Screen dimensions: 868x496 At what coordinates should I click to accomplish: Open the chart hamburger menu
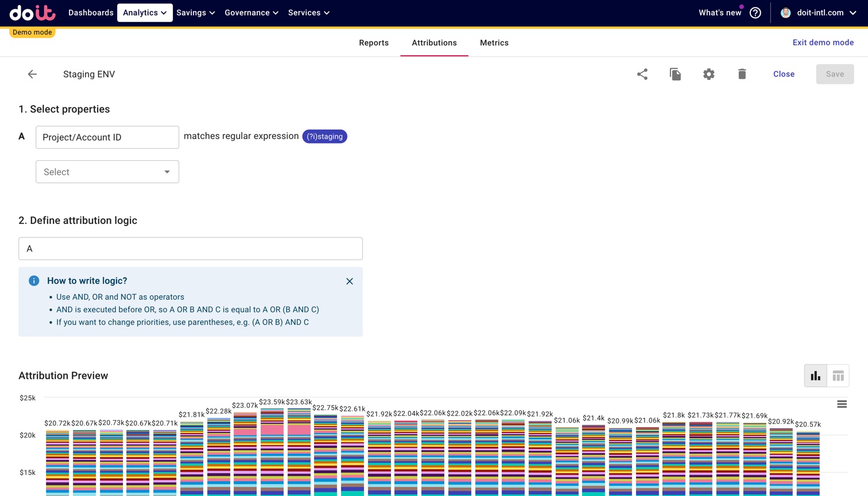click(842, 404)
